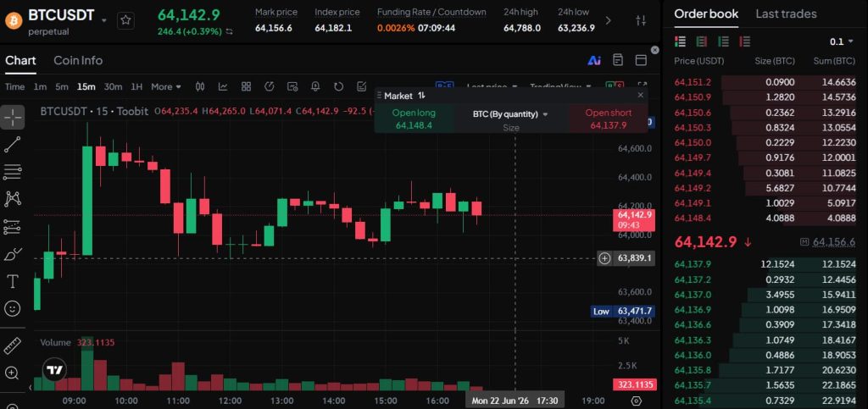Show only bids in the order book

pyautogui.click(x=724, y=41)
